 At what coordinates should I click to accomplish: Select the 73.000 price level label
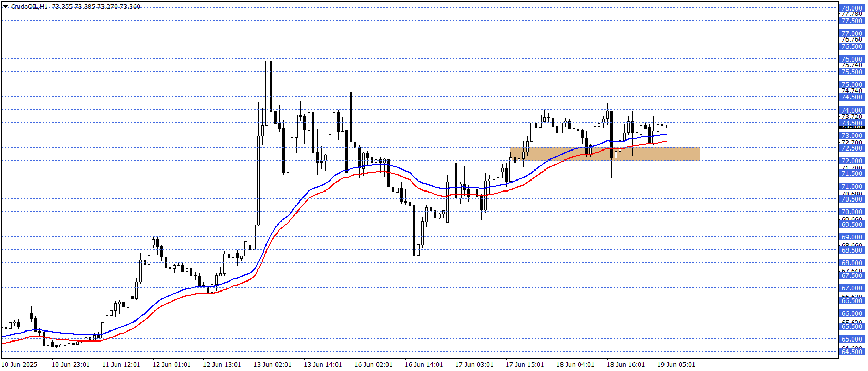(x=852, y=136)
